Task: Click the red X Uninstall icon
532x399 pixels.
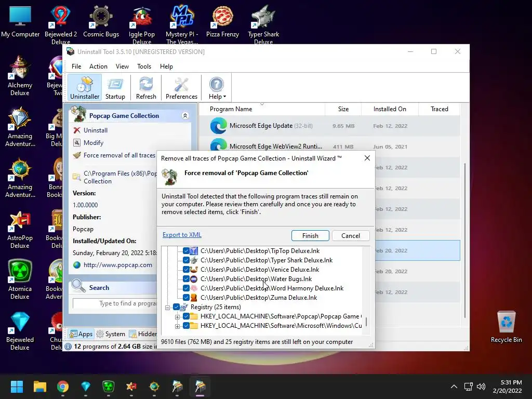Action: click(77, 130)
